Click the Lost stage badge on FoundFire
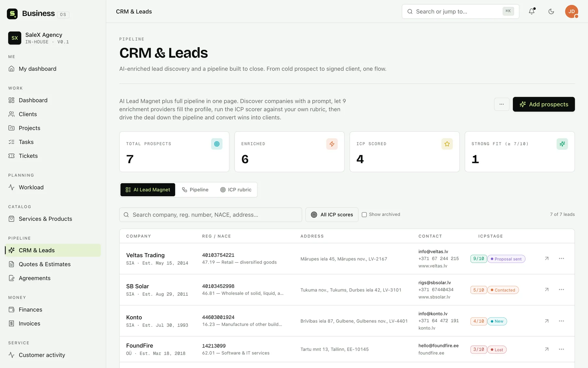This screenshot has width=588, height=368. (x=497, y=350)
